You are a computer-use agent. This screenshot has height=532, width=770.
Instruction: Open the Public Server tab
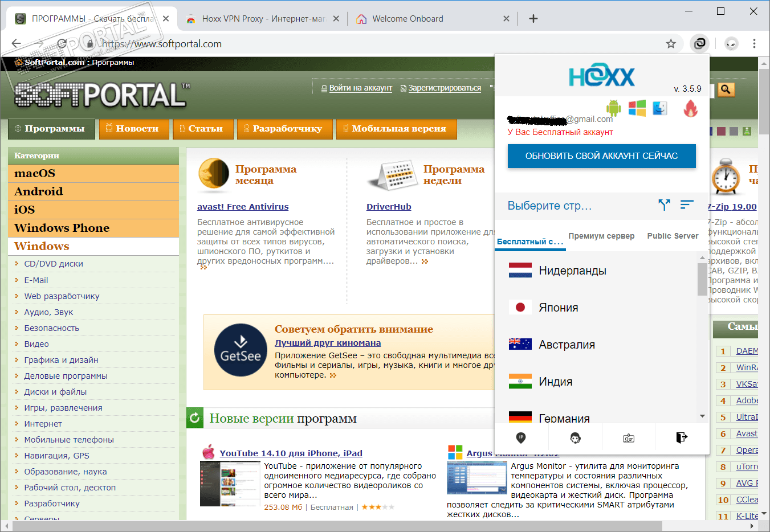pos(673,236)
